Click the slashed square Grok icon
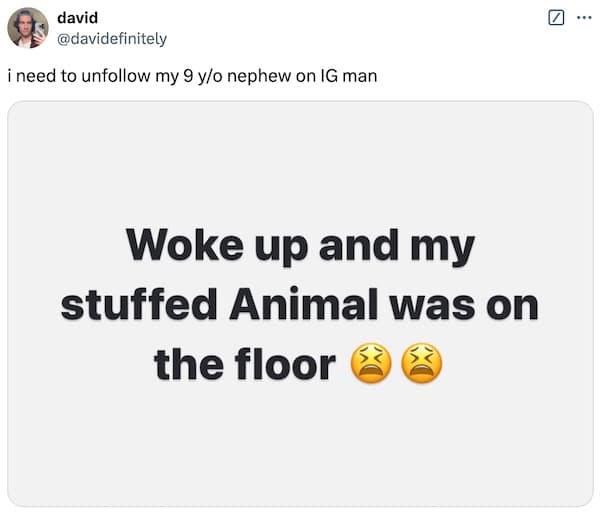 (558, 18)
